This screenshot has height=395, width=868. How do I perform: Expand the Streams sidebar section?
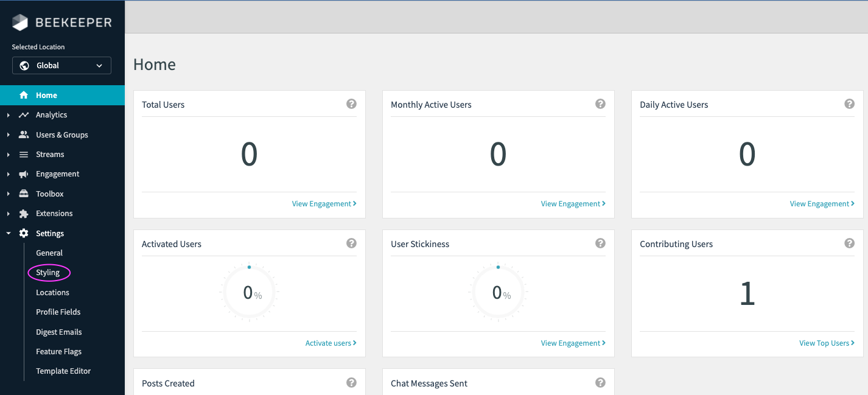(x=9, y=155)
